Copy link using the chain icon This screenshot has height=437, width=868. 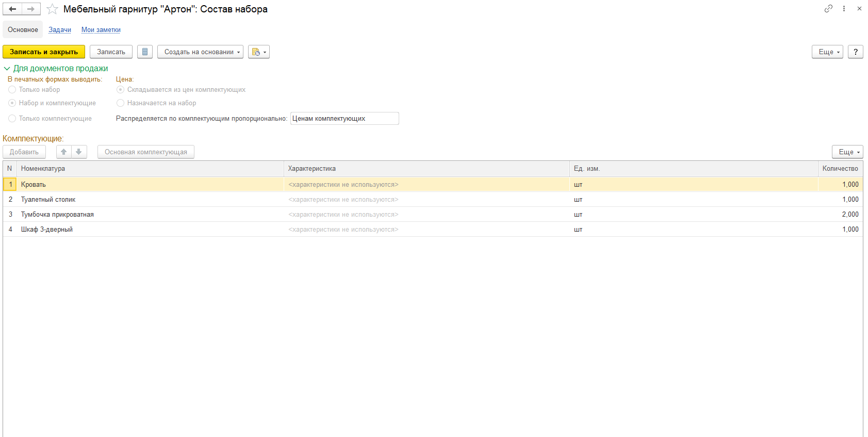[x=828, y=9]
